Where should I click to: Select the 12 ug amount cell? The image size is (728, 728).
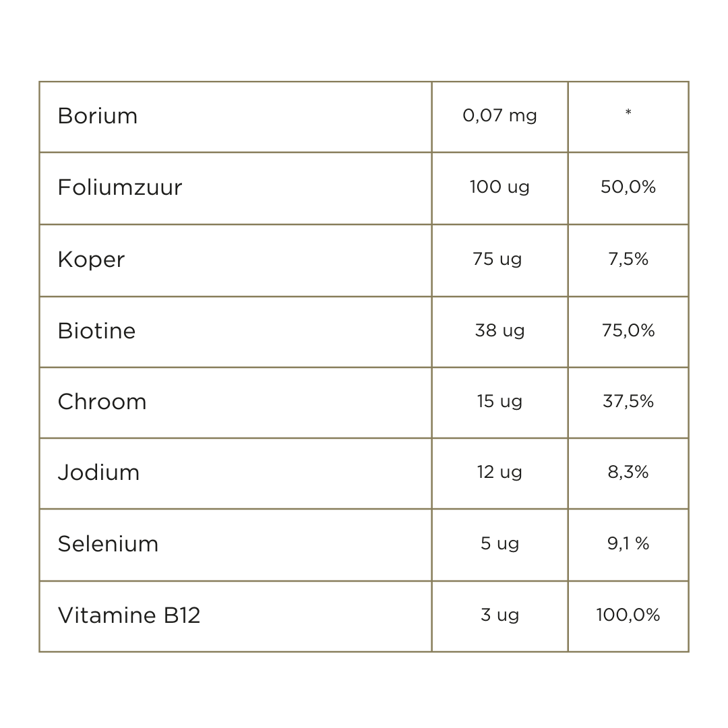coord(499,473)
